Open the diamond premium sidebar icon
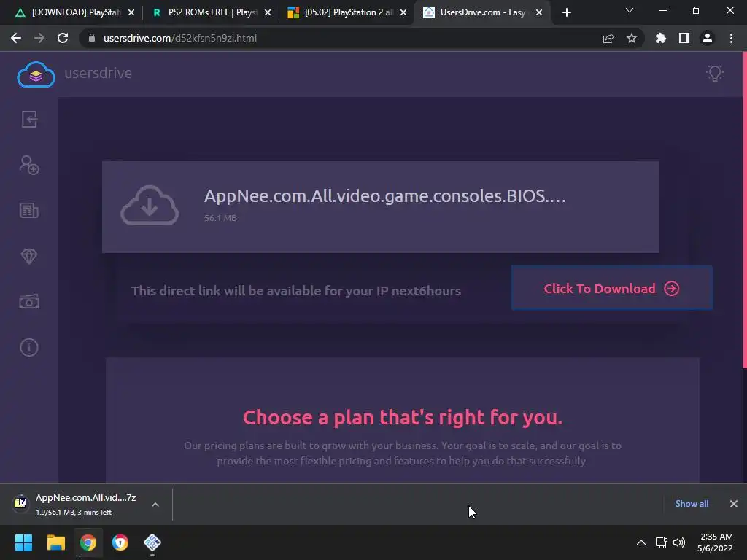The image size is (747, 560). (x=29, y=256)
